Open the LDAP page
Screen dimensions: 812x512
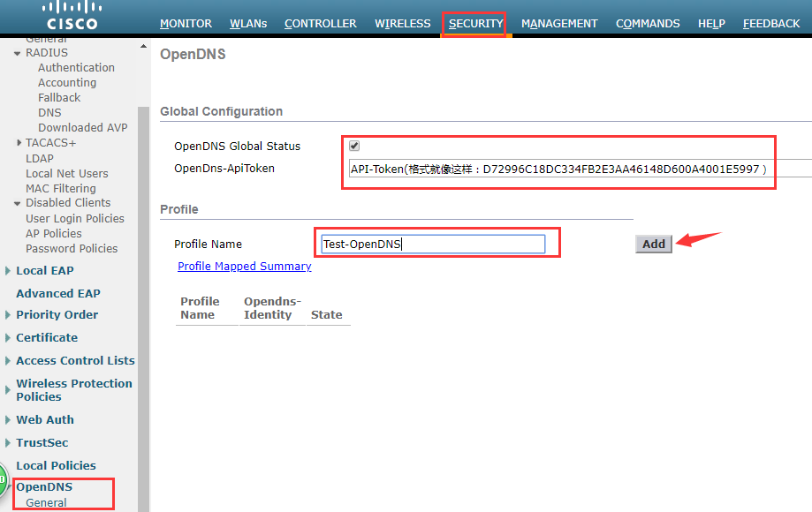coord(40,159)
